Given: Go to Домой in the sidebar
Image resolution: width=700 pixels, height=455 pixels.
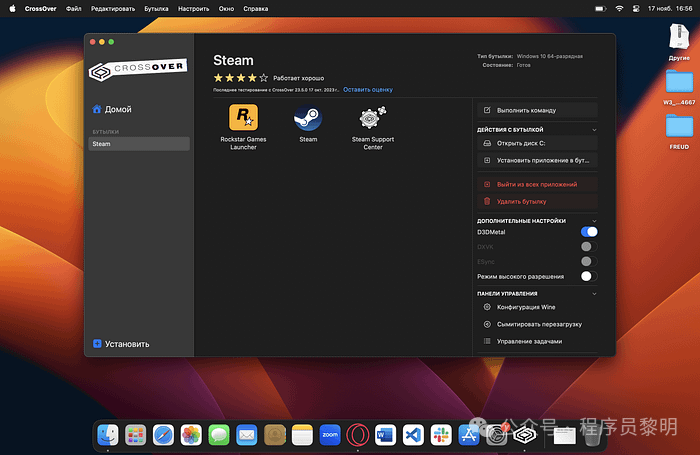Looking at the screenshot, I should click(112, 109).
